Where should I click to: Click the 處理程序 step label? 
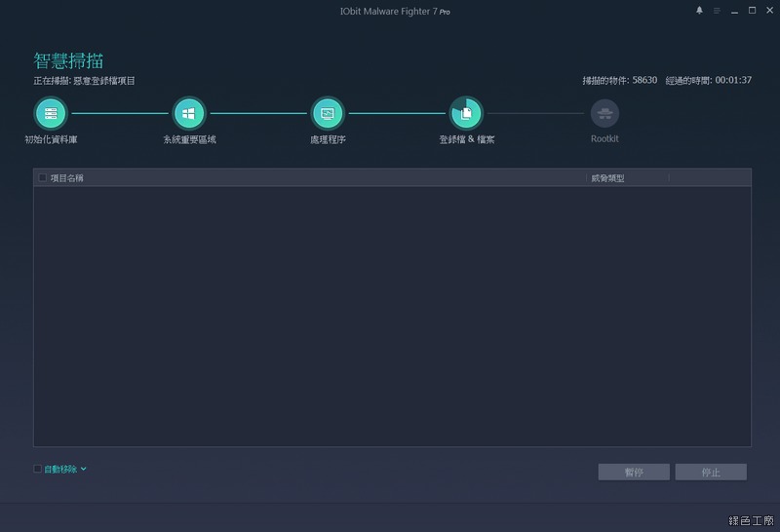[x=328, y=139]
